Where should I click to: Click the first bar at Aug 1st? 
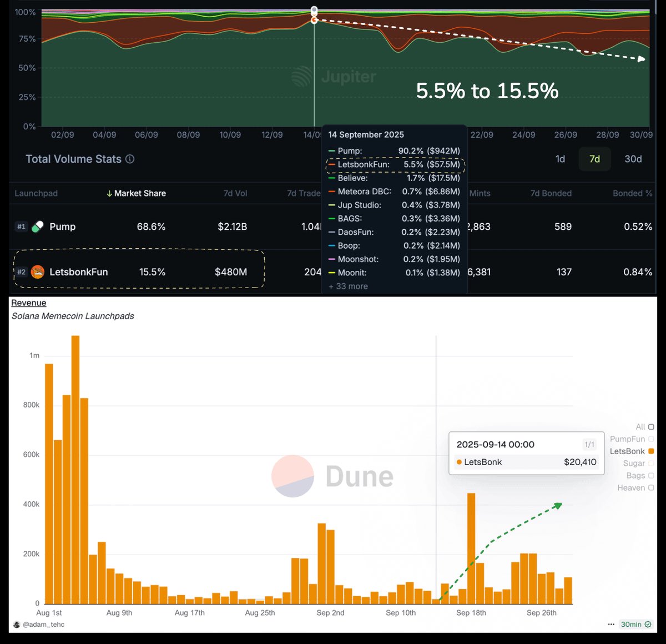click(x=49, y=484)
